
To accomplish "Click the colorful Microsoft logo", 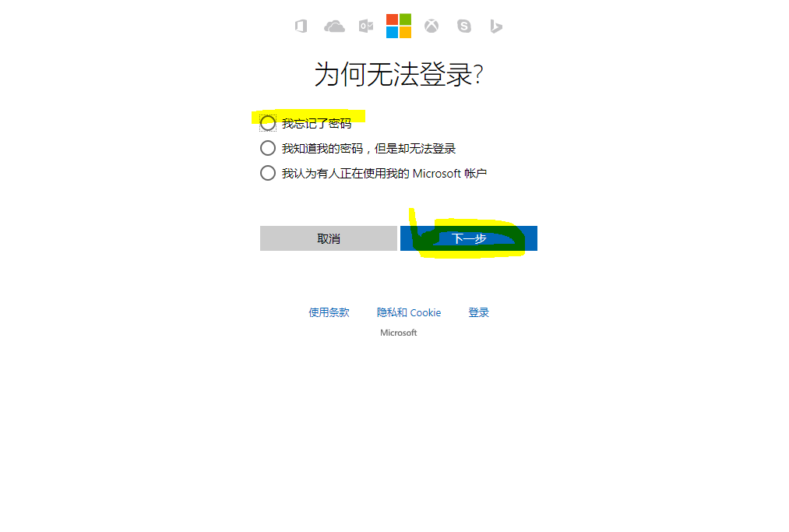I will [399, 26].
